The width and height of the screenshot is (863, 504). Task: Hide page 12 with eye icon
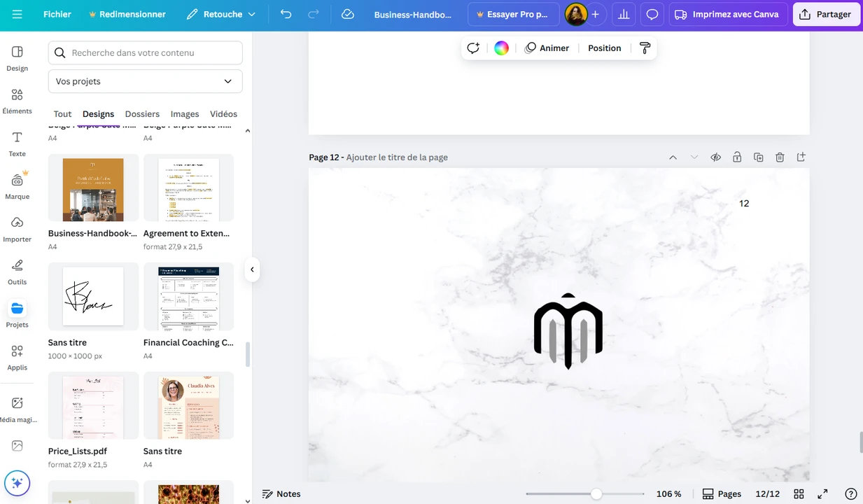pos(715,157)
